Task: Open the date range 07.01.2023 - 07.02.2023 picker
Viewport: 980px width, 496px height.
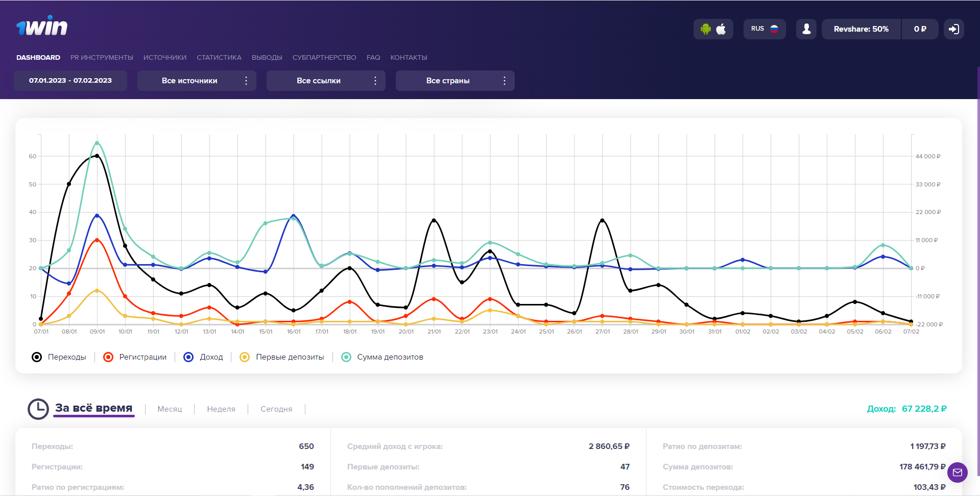Action: pos(70,81)
